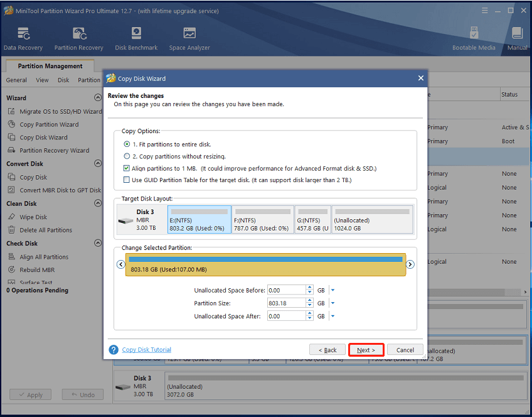The height and width of the screenshot is (417, 532).
Task: Open the View menu
Action: click(x=42, y=80)
